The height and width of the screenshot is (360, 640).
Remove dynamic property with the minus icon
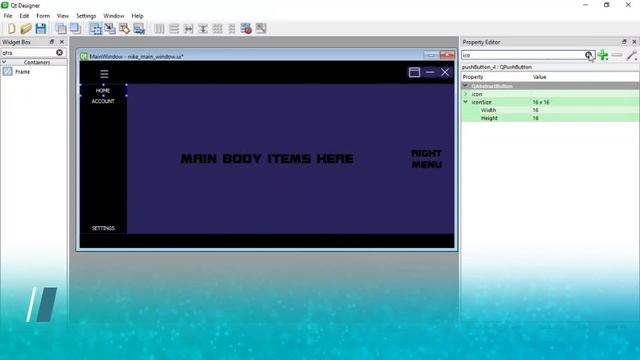coord(617,55)
